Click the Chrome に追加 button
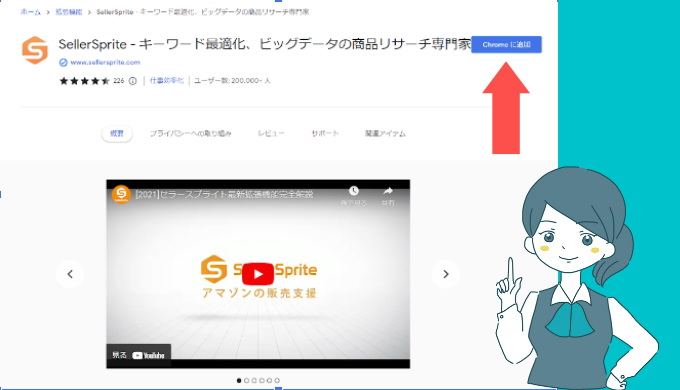The width and height of the screenshot is (680, 390). (x=507, y=45)
